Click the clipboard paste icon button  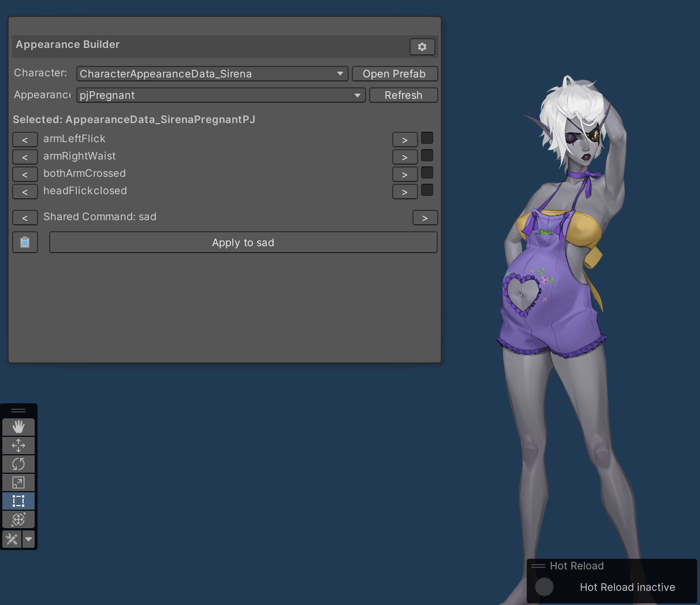25,243
